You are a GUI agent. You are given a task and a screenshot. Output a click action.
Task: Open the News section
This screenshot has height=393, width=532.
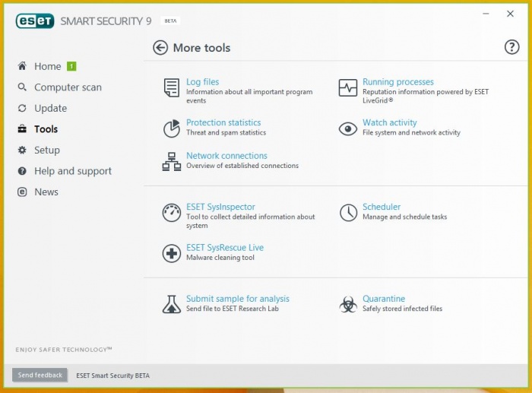(46, 192)
